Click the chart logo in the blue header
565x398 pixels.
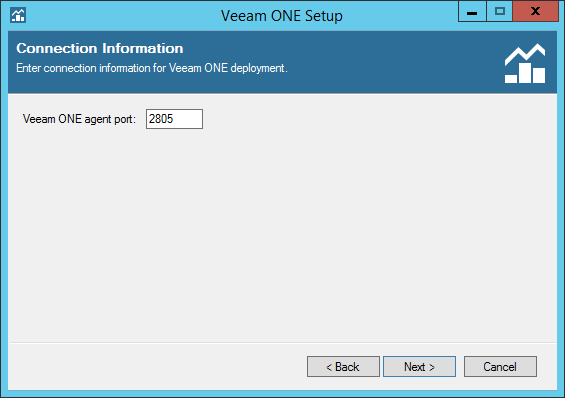click(525, 64)
